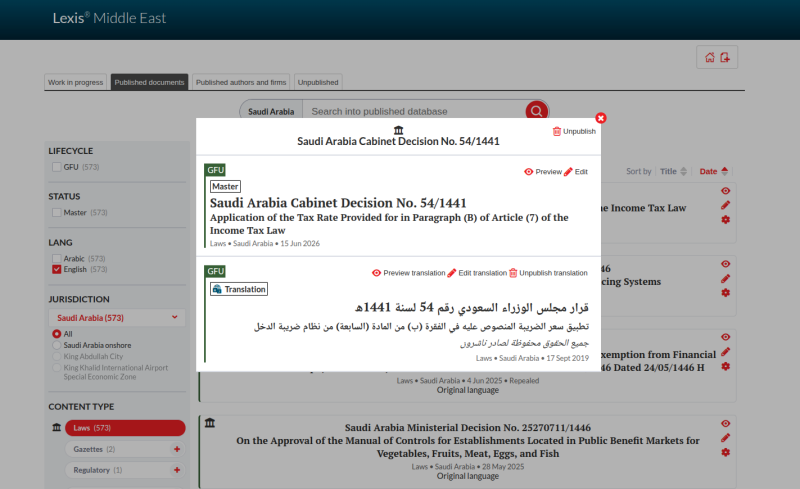Click GFU tag on Translation version
The height and width of the screenshot is (489, 800).
215,271
